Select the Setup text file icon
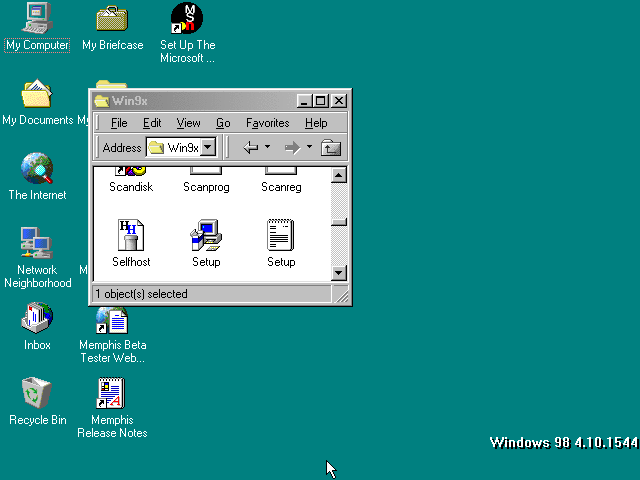The height and width of the screenshot is (480, 640). point(281,236)
